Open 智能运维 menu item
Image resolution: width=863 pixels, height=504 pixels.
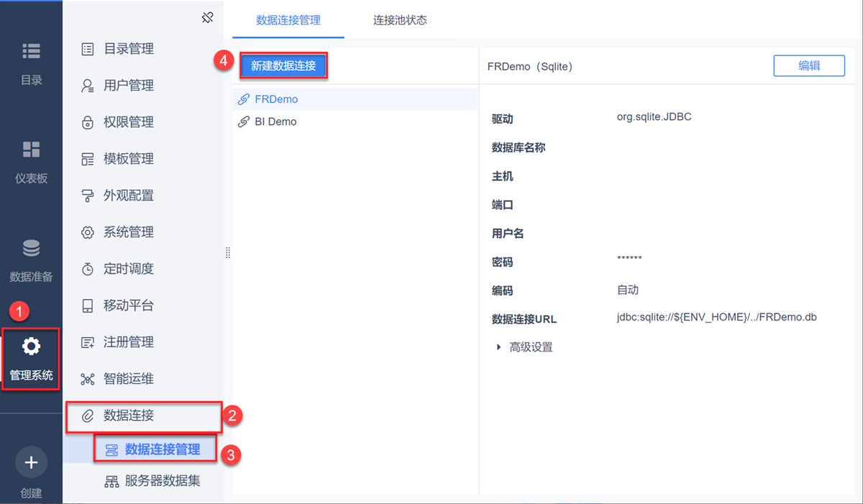[x=128, y=379]
